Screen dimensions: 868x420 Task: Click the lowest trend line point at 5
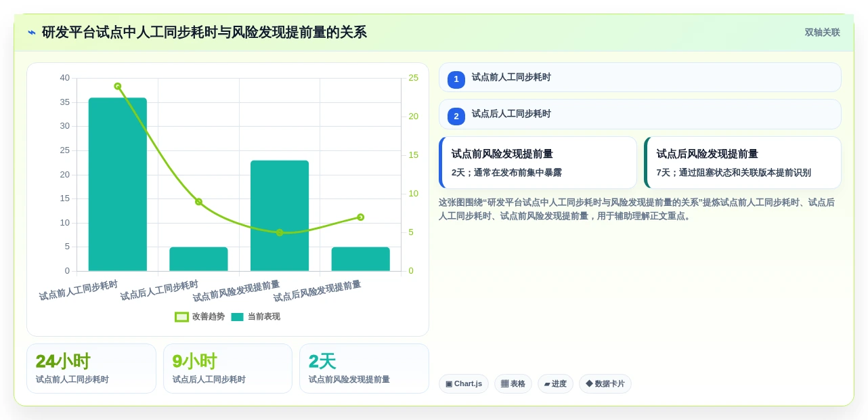click(x=280, y=232)
